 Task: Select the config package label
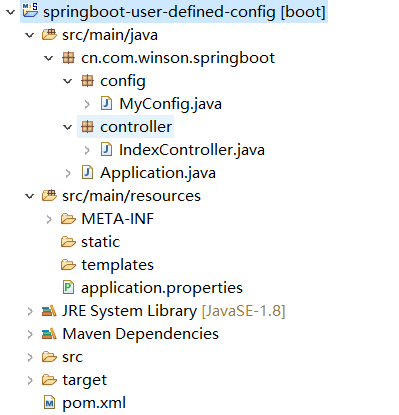coord(123,81)
